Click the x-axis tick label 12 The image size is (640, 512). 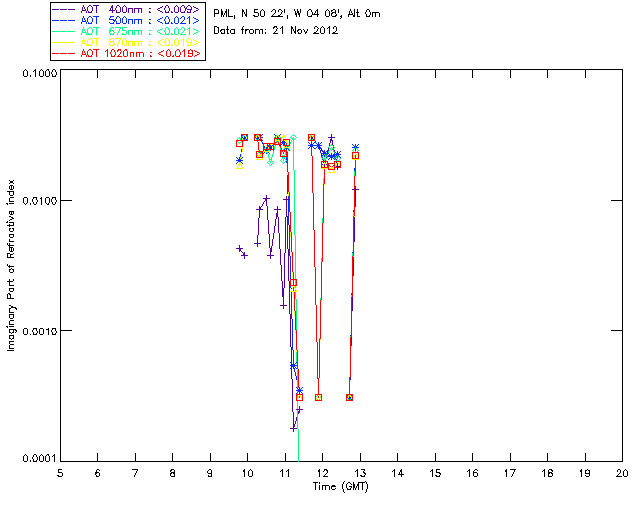pyautogui.click(x=322, y=473)
